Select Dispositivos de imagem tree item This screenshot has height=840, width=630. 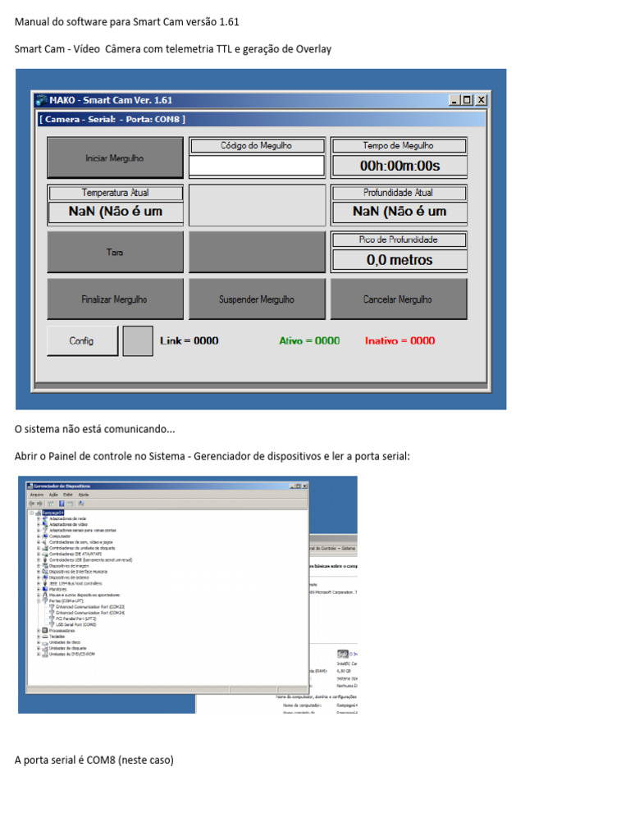[x=69, y=566]
